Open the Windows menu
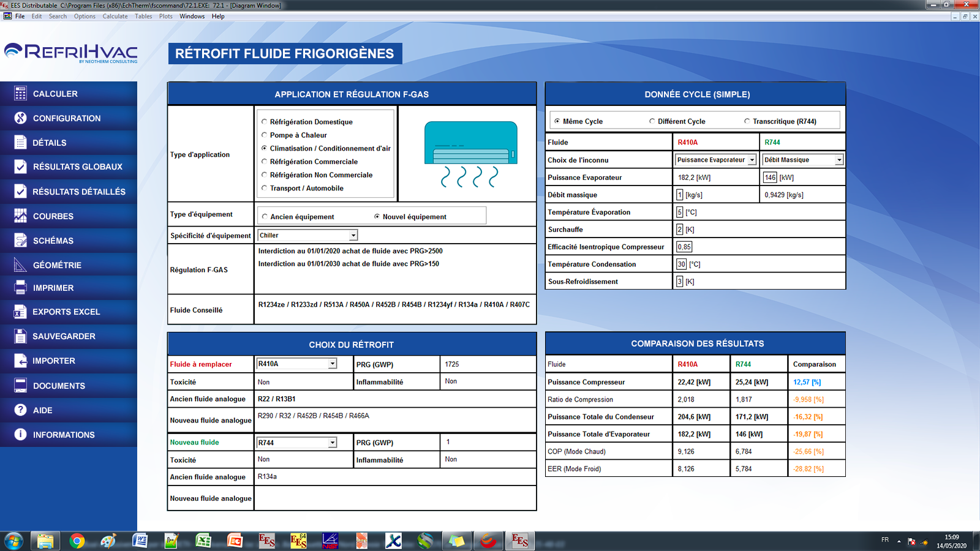Viewport: 980px width, 551px height. pos(192,17)
